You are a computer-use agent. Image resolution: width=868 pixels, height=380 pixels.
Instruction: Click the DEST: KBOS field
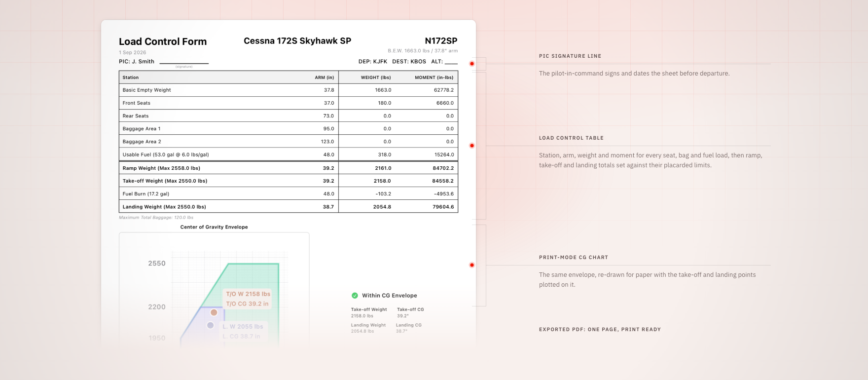(x=409, y=62)
